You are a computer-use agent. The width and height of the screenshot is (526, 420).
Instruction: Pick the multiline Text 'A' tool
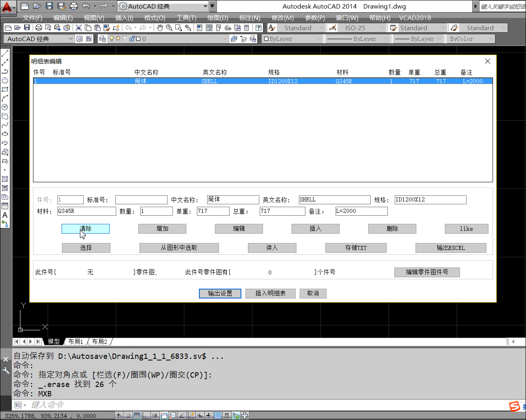coord(5,215)
